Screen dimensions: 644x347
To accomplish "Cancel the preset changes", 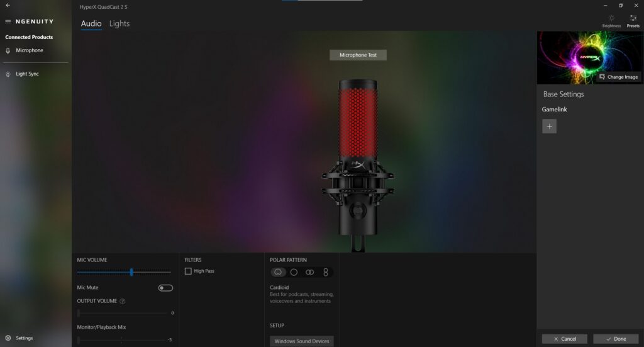I will coord(564,339).
